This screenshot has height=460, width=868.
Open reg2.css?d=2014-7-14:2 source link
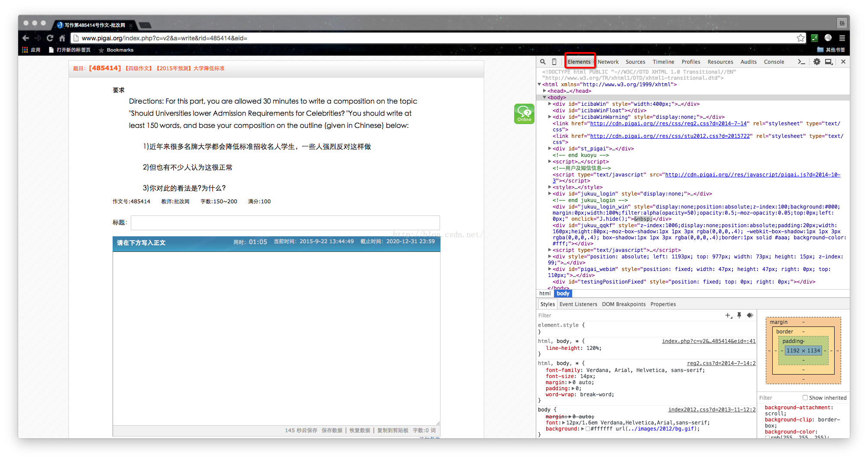721,363
